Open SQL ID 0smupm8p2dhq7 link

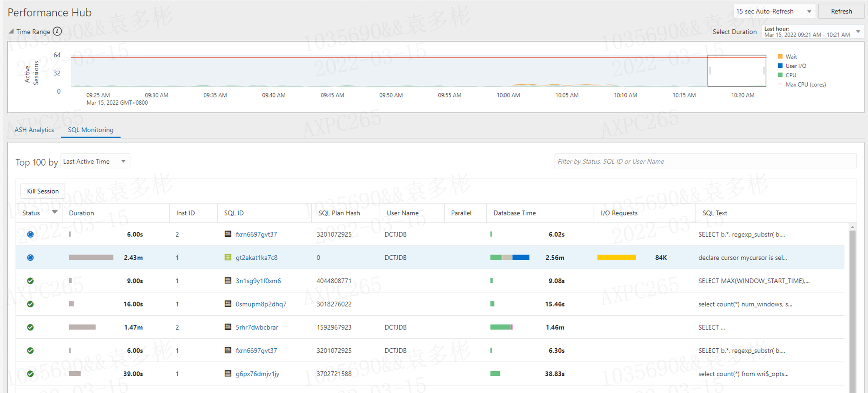[x=261, y=304]
